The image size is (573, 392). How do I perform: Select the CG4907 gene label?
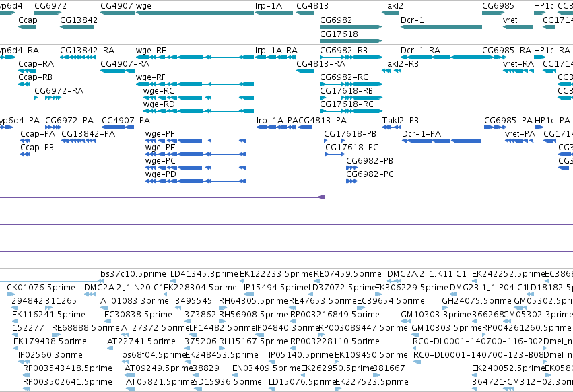(x=117, y=6)
